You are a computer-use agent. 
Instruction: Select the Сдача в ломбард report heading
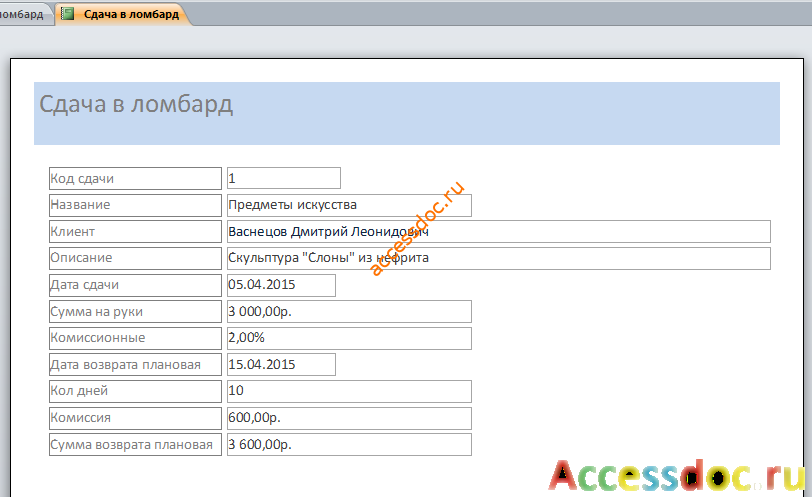coord(136,104)
